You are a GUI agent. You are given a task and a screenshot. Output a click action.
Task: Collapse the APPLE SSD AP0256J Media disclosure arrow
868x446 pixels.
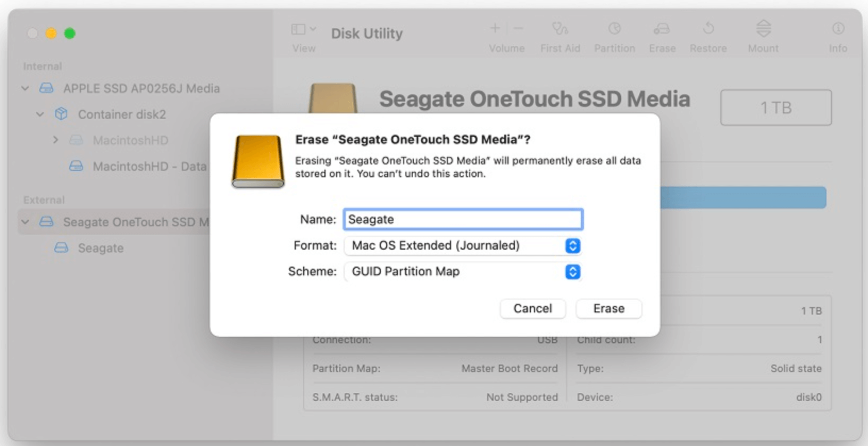pyautogui.click(x=25, y=88)
